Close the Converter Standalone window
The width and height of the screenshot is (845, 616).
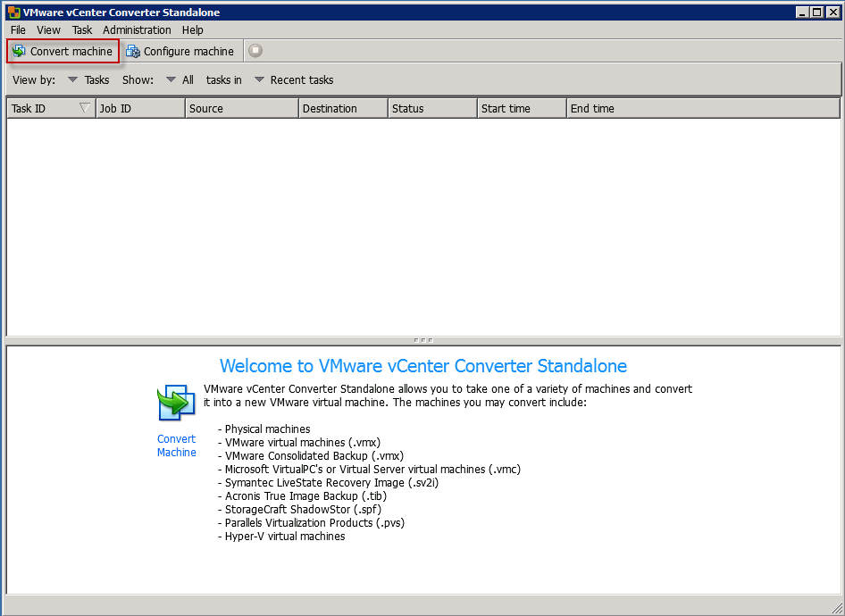[x=832, y=12]
